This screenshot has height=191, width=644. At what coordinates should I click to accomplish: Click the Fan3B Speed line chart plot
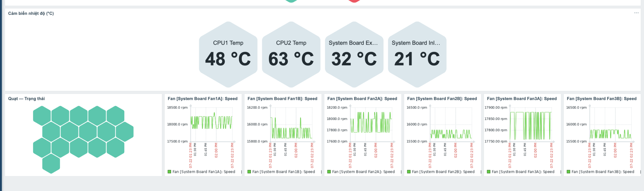coord(611,124)
